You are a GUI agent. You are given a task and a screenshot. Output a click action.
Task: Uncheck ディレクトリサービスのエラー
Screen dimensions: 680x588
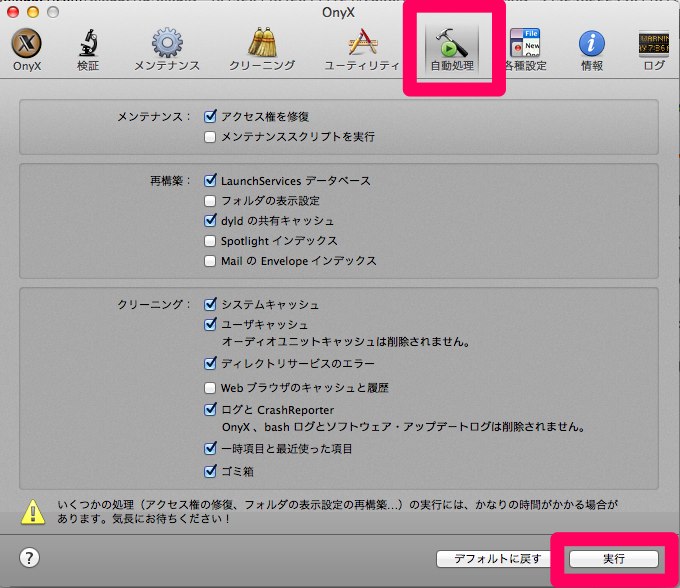point(210,363)
